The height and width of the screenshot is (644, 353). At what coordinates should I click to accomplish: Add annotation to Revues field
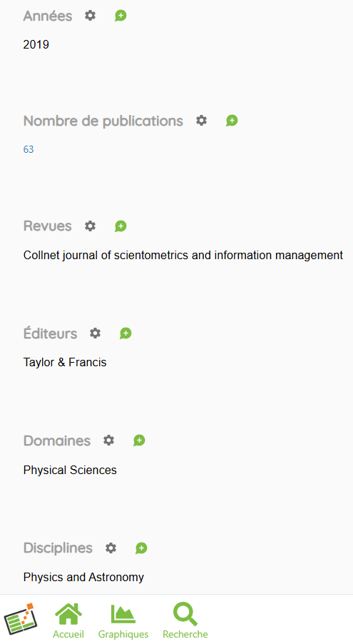pyautogui.click(x=121, y=226)
